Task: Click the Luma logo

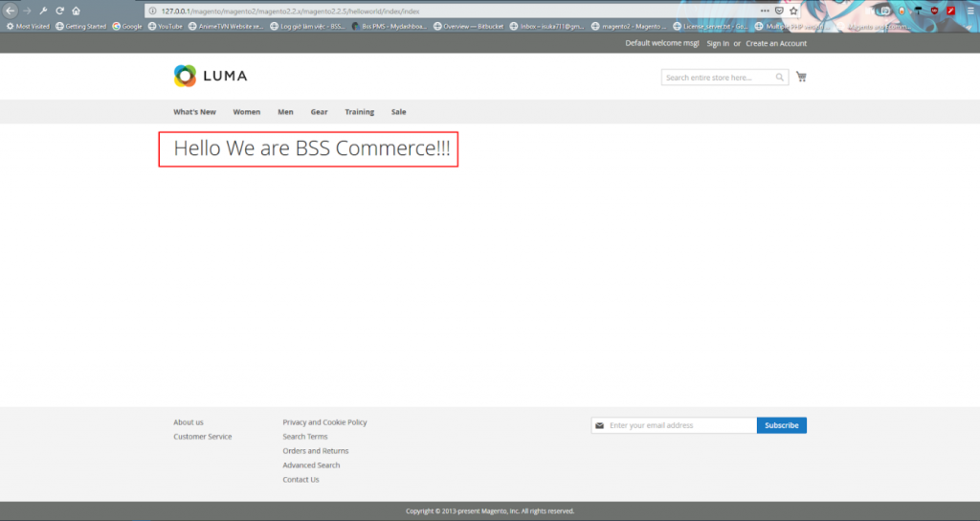Action: [x=211, y=76]
